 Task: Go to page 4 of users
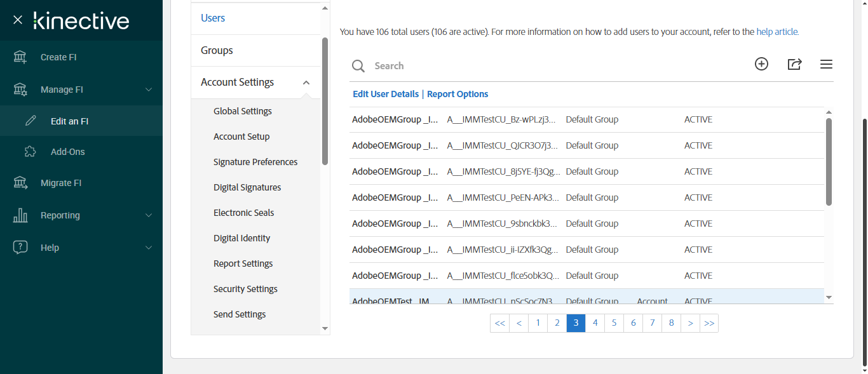595,323
